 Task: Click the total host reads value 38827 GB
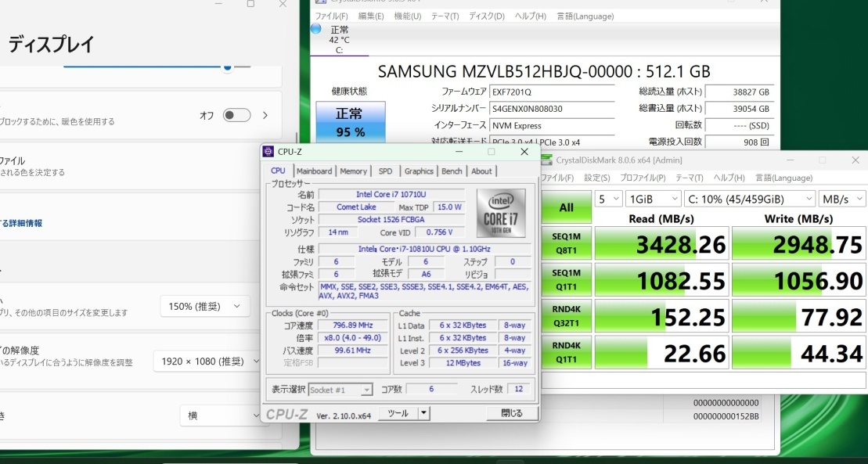pyautogui.click(x=740, y=92)
